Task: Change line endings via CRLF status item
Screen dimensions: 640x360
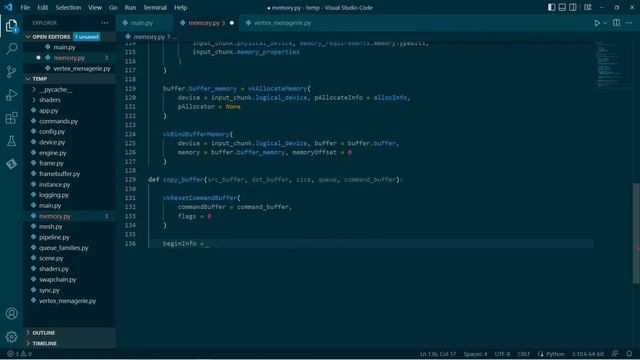Action: coord(523,354)
